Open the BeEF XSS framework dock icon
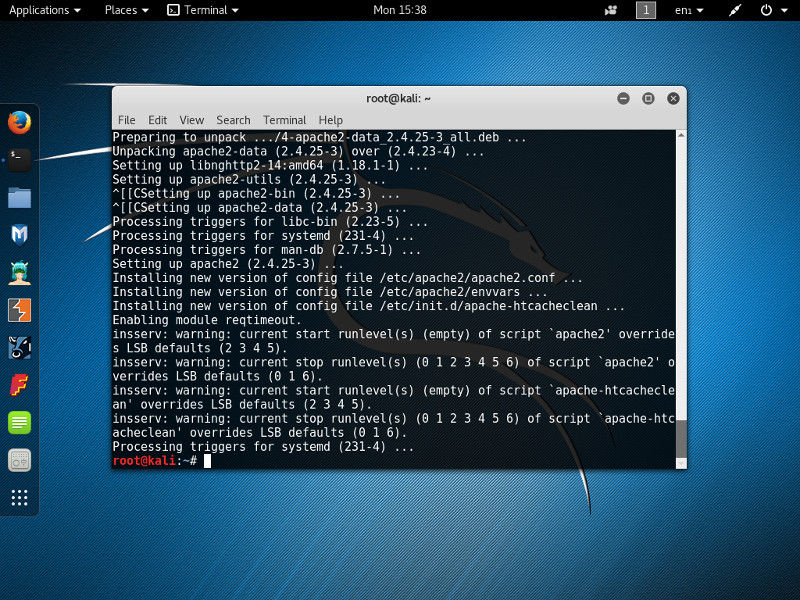The height and width of the screenshot is (600, 800). pyautogui.click(x=18, y=272)
